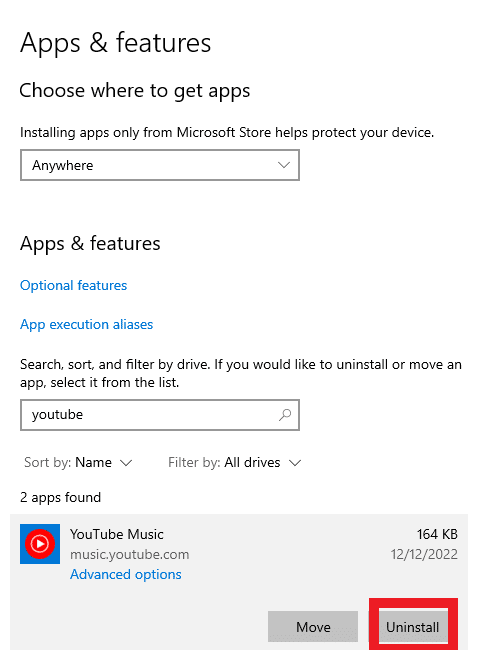Open the Sort by Name dropdown
Screen dimensions: 492x650
pyautogui.click(x=78, y=462)
